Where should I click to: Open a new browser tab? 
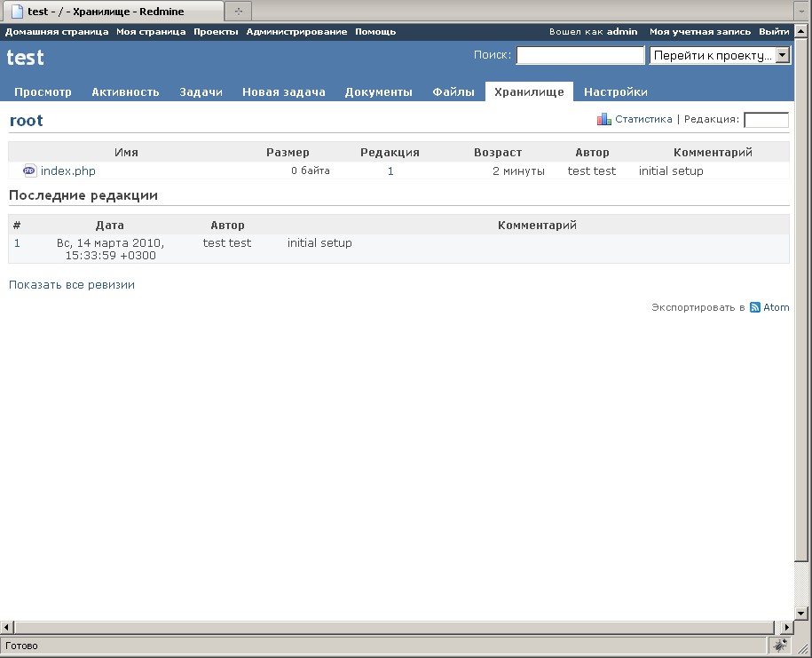tap(238, 11)
